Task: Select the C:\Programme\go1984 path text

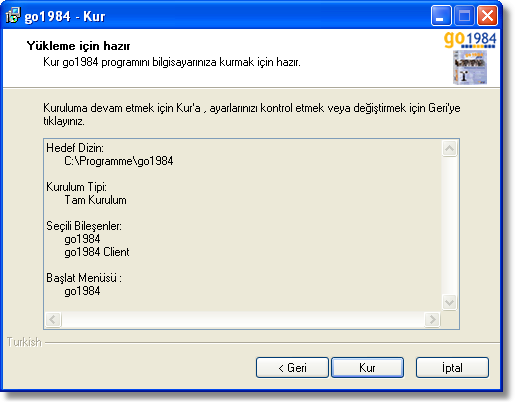Action: 119,161
